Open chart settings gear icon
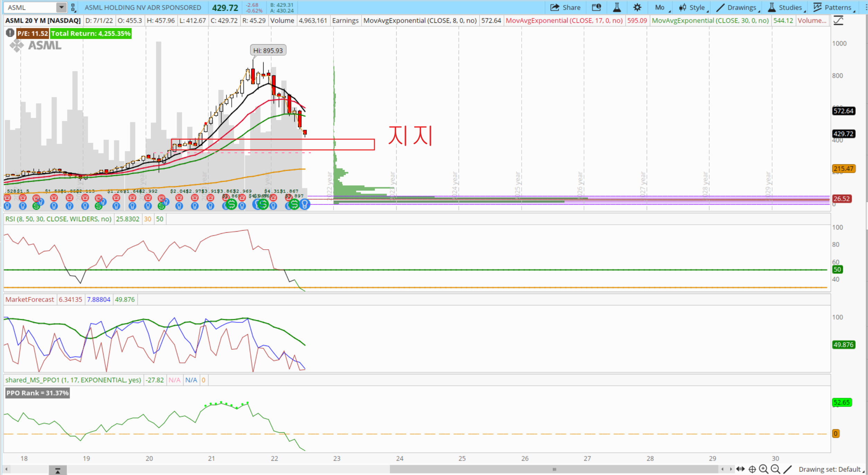Screen dimensions: 868x475 click(x=637, y=7)
